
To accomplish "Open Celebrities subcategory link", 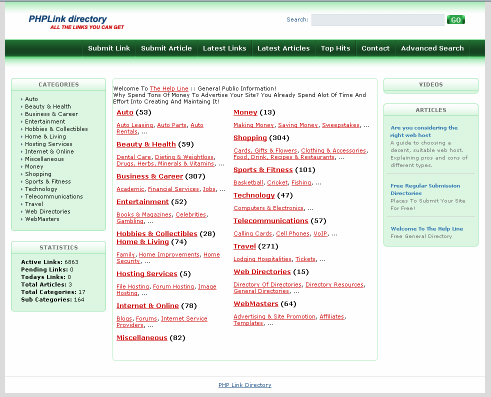I will tap(191, 215).
